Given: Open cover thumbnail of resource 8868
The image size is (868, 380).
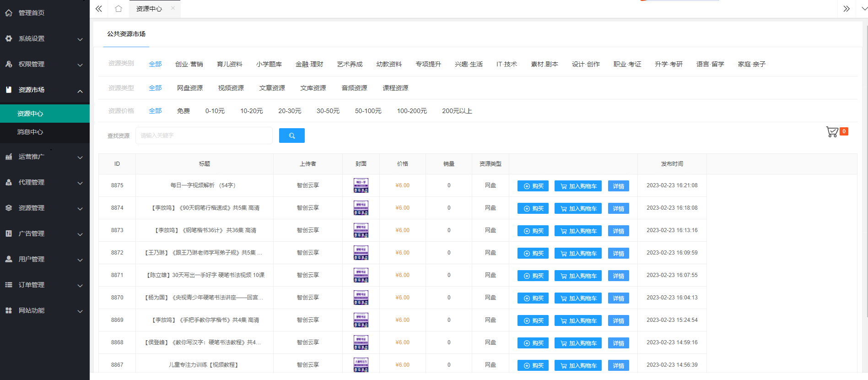Looking at the screenshot, I should click(x=361, y=342).
